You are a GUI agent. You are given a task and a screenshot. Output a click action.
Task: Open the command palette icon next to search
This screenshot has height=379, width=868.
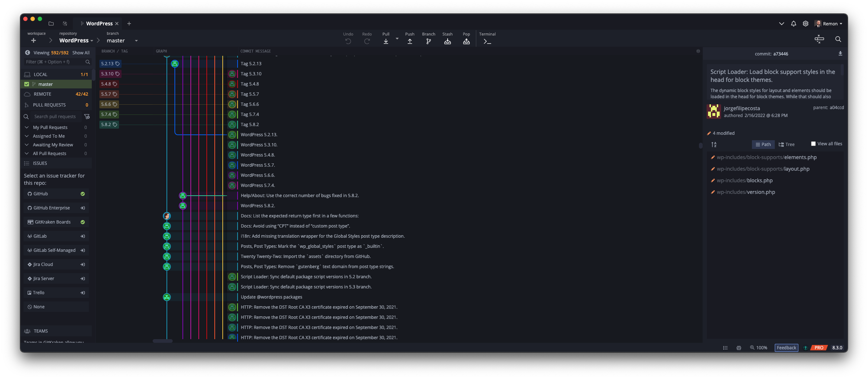[x=819, y=39]
